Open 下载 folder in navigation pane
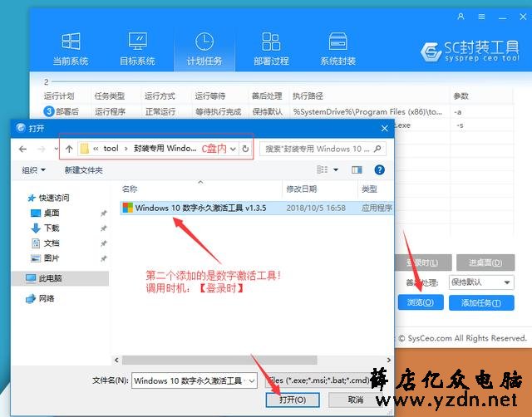This screenshot has width=532, height=417. pyautogui.click(x=45, y=228)
